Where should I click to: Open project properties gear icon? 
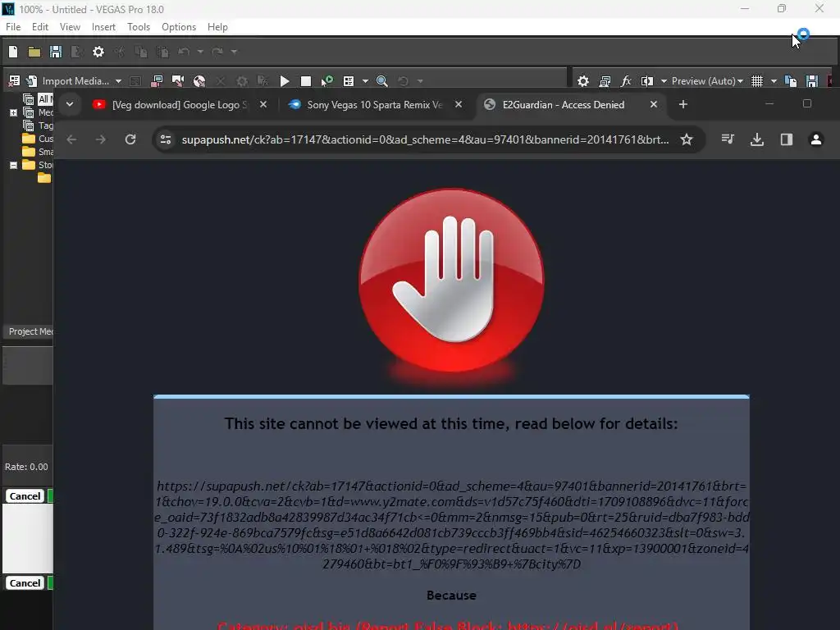click(98, 52)
